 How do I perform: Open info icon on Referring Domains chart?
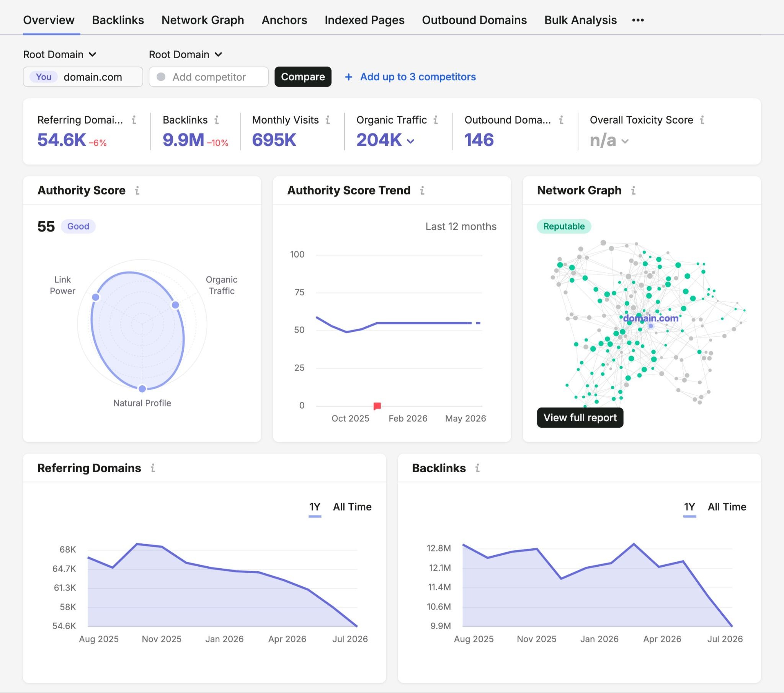pos(153,468)
